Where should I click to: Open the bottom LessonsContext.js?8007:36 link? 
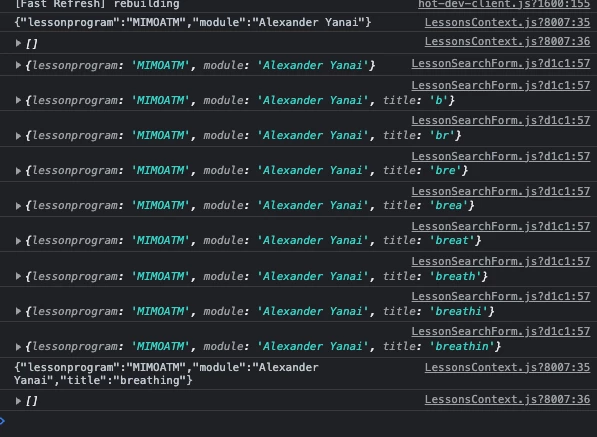[x=507, y=399]
